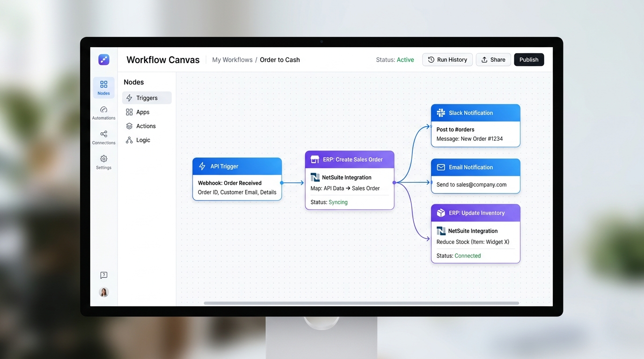Image resolution: width=644 pixels, height=359 pixels.
Task: Open the Automations sidebar section
Action: [x=103, y=113]
